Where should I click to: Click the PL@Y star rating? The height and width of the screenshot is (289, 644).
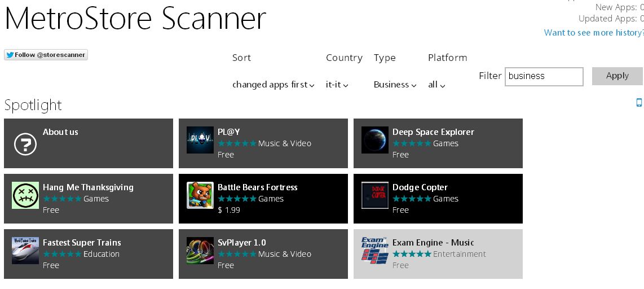click(x=237, y=143)
